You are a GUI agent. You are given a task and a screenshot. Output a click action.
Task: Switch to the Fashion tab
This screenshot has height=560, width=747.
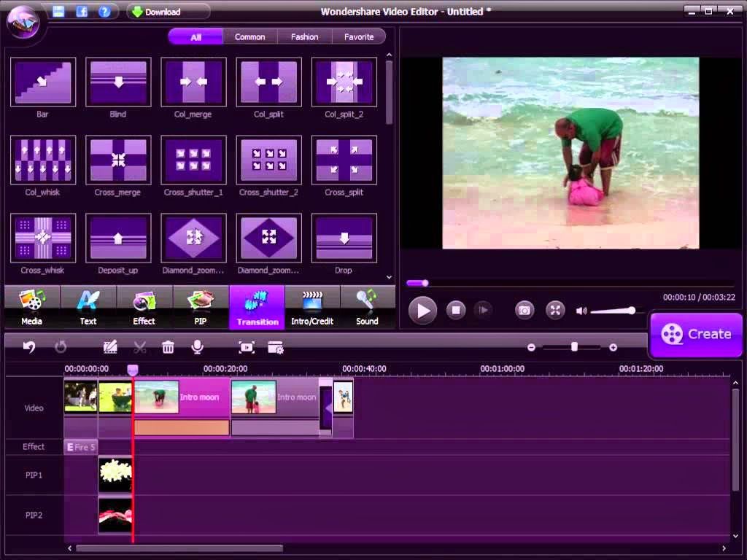pos(304,36)
